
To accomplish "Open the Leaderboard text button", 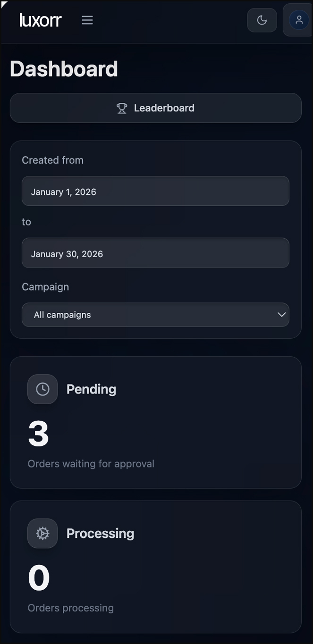I will pyautogui.click(x=164, y=108).
